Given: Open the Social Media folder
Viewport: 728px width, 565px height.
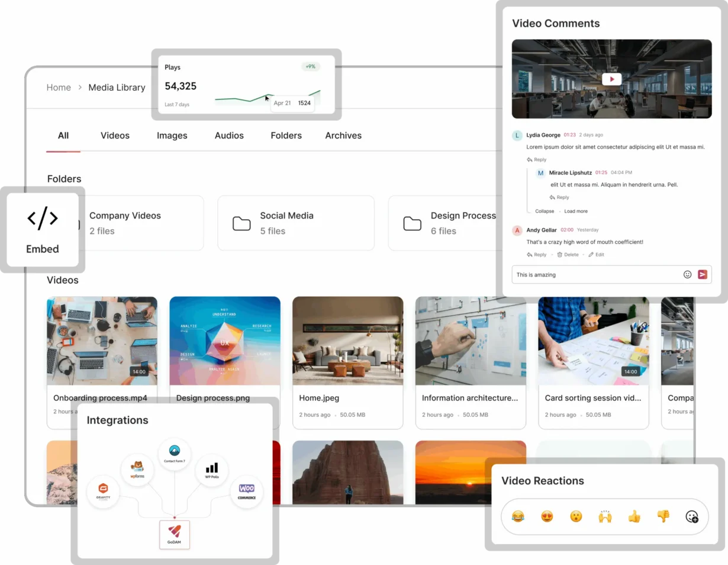Looking at the screenshot, I should 295,223.
